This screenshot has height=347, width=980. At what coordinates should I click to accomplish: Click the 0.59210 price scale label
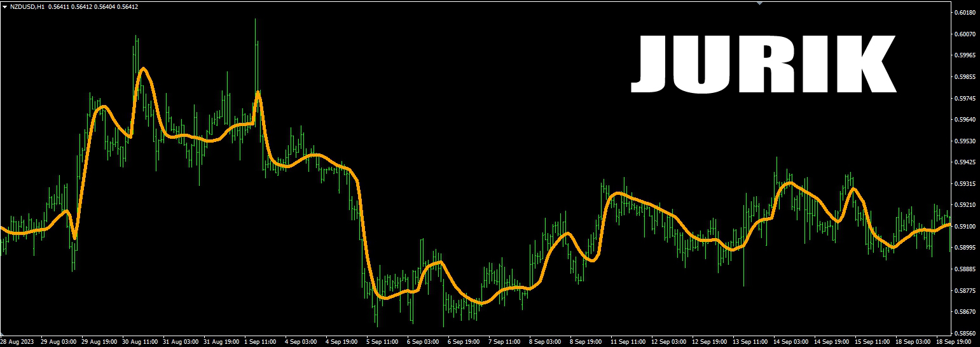click(965, 205)
